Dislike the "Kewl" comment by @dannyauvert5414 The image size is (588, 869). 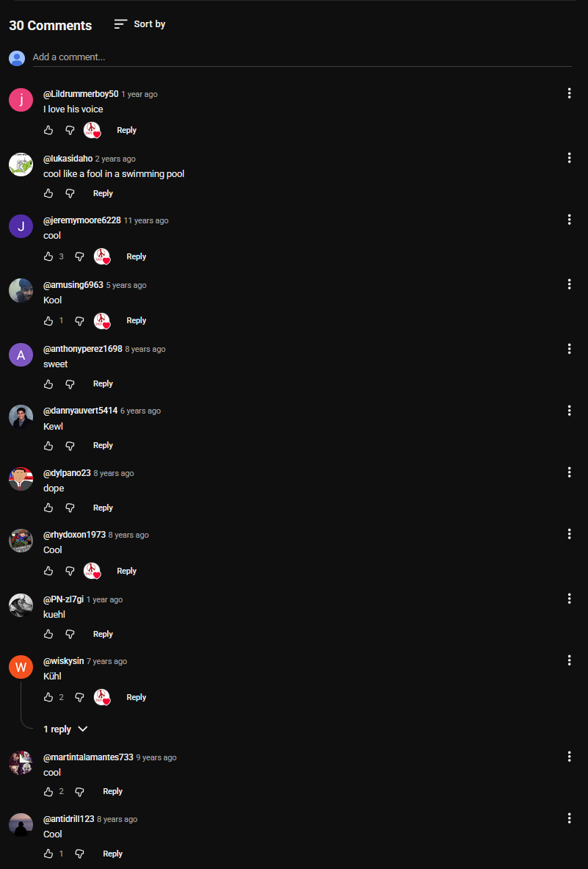pos(70,446)
